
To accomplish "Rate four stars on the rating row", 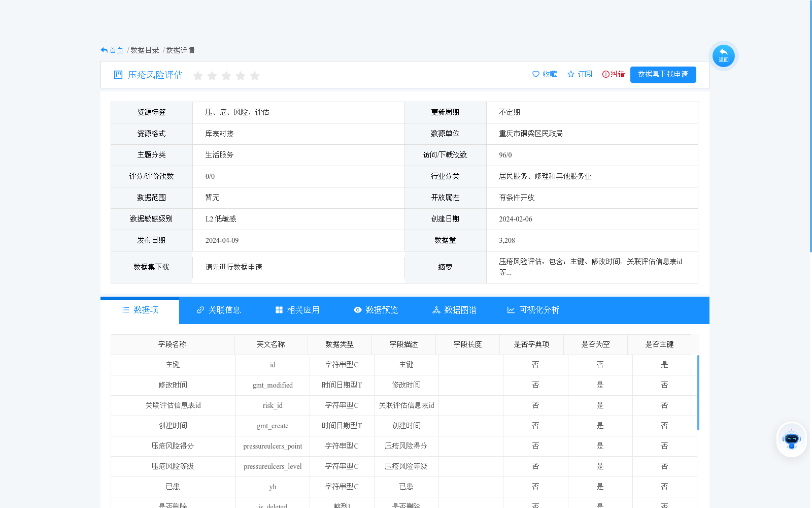I will (241, 76).
